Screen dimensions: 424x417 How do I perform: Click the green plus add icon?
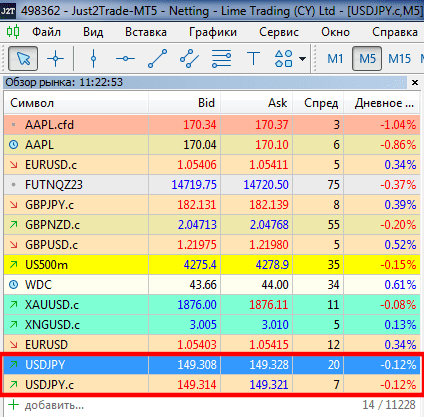[13, 405]
